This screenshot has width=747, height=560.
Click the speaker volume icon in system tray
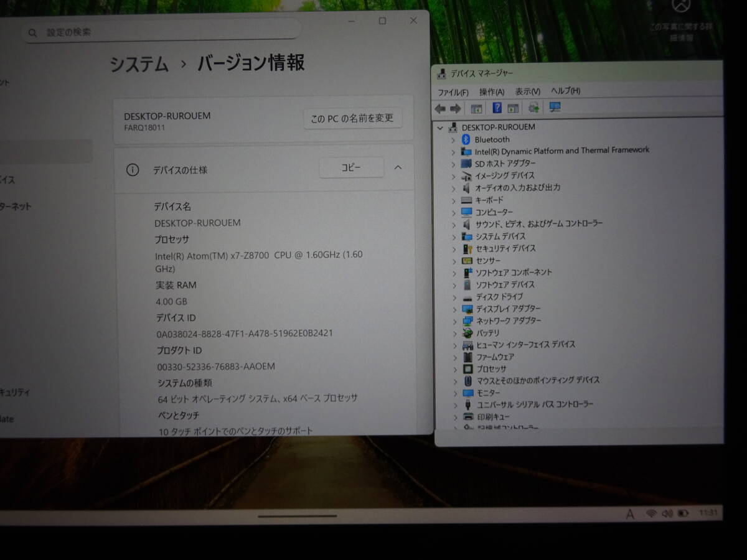[x=667, y=513]
